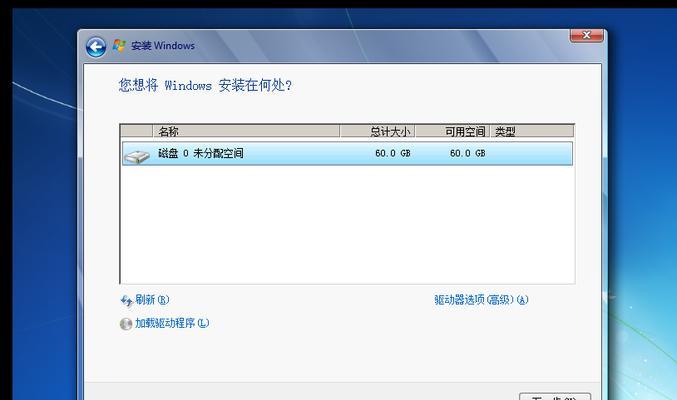Sort by the 总计大小 column header

click(377, 131)
